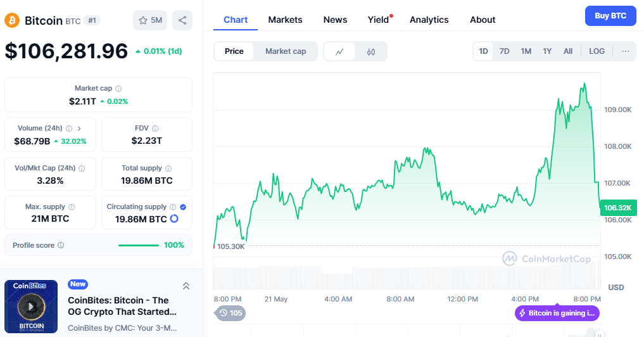644x337 pixels.
Task: Expand Volume (24h) details arrow
Action: (x=79, y=128)
